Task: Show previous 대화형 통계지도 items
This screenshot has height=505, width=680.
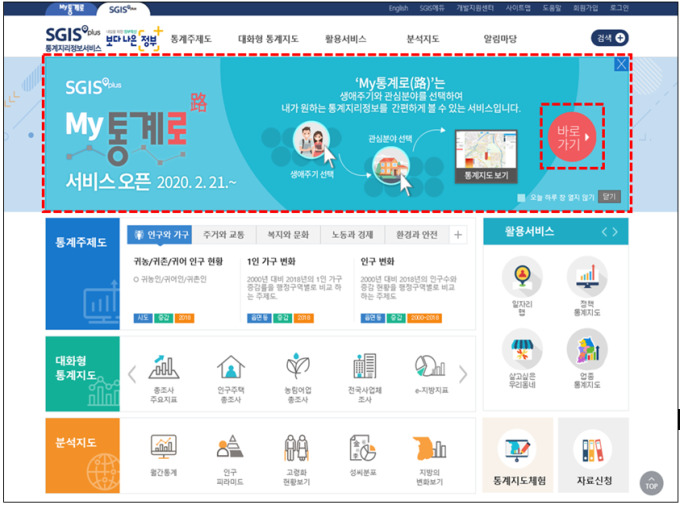Action: (132, 374)
